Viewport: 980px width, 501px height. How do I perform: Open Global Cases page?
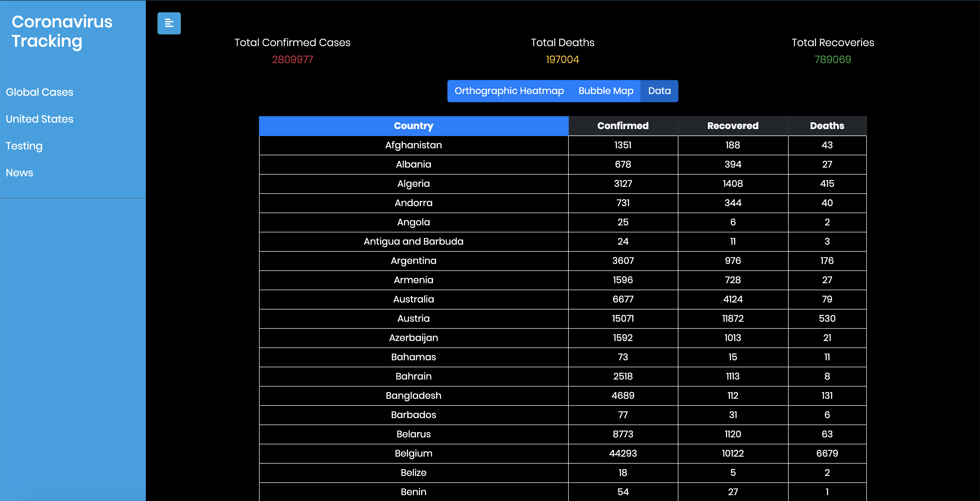(x=39, y=92)
